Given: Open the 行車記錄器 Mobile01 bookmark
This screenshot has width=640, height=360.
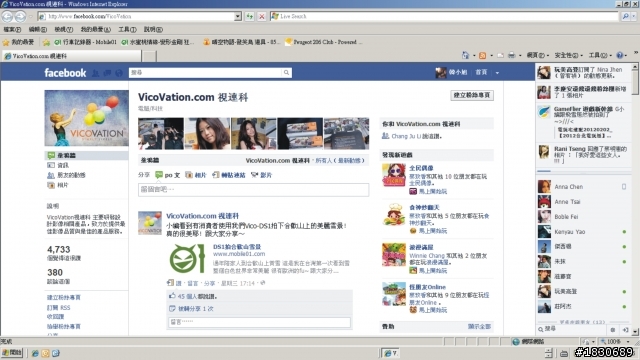Looking at the screenshot, I should point(85,42).
